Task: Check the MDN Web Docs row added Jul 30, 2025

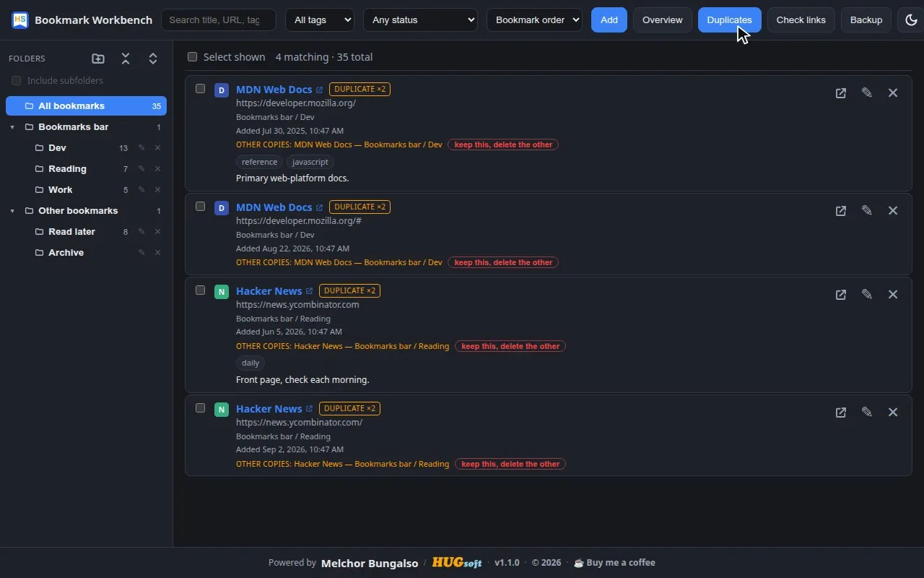Action: click(201, 89)
